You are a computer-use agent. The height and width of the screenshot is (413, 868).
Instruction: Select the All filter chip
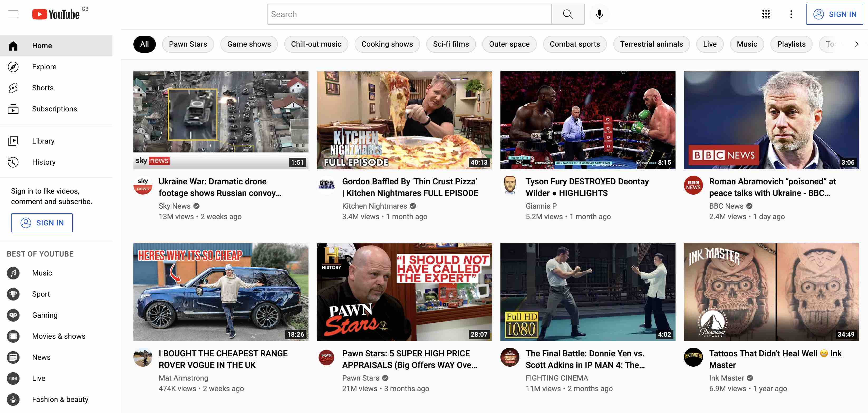(144, 44)
